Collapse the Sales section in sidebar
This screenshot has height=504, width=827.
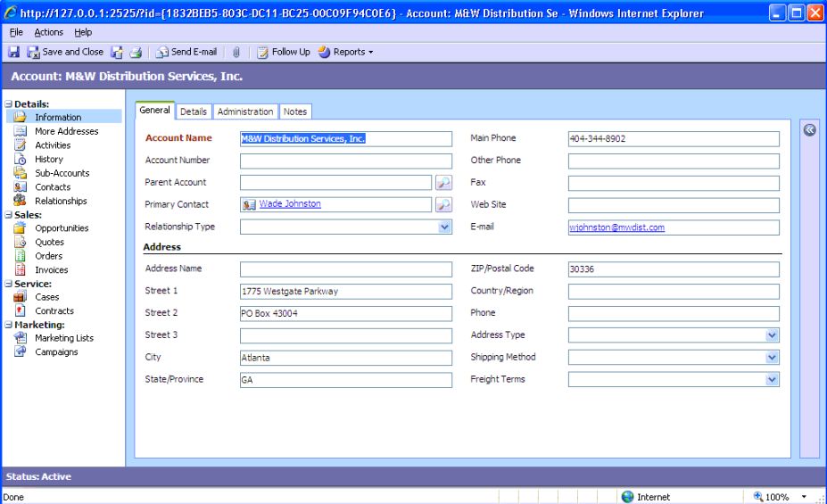[x=8, y=215]
